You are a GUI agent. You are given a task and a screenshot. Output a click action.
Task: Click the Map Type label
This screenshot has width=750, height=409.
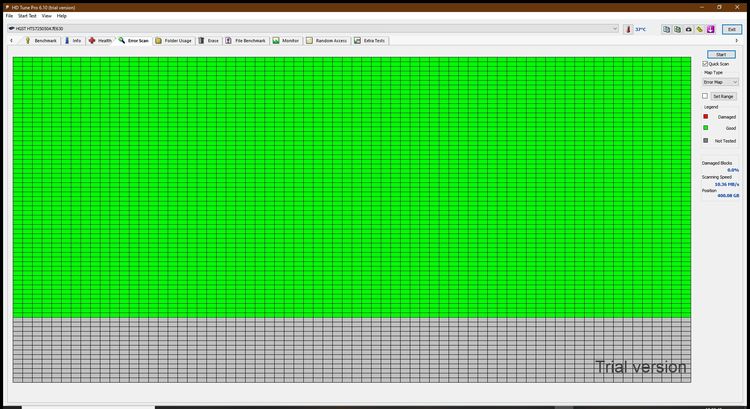713,73
